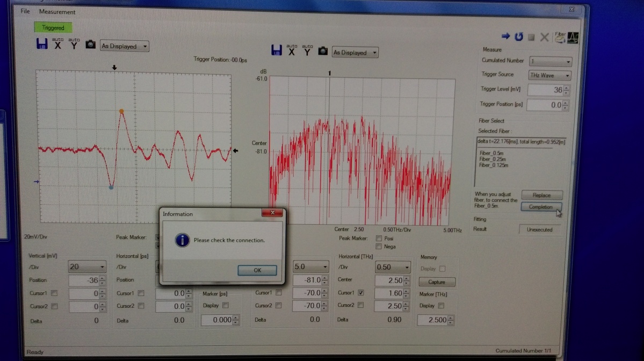644x361 pixels.
Task: Click the camera snapshot icon above the spectrum plot
Action: (x=323, y=51)
